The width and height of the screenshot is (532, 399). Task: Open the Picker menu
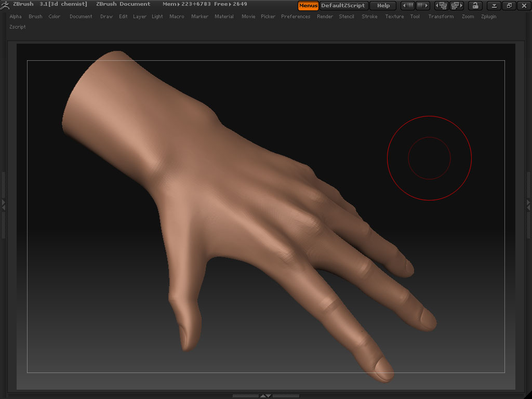point(268,16)
